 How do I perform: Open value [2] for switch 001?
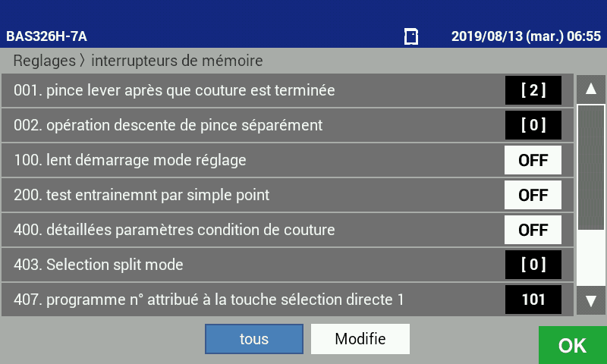[x=533, y=90]
